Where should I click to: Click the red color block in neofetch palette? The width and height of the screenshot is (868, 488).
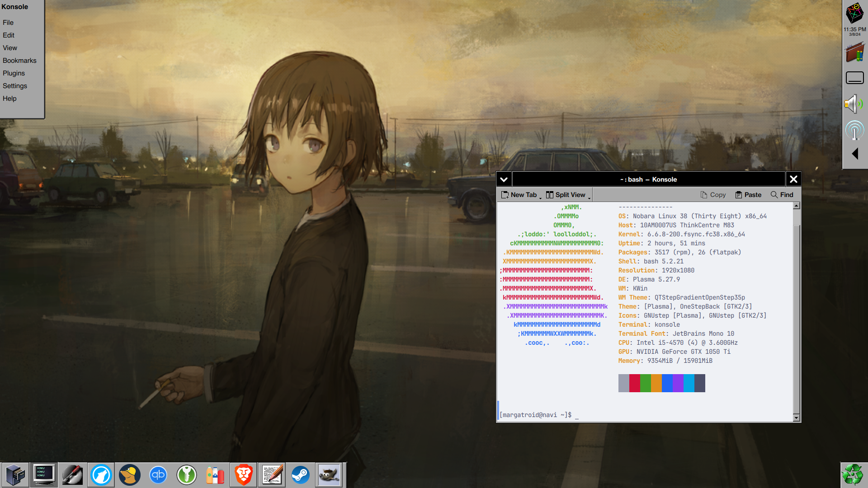click(635, 383)
